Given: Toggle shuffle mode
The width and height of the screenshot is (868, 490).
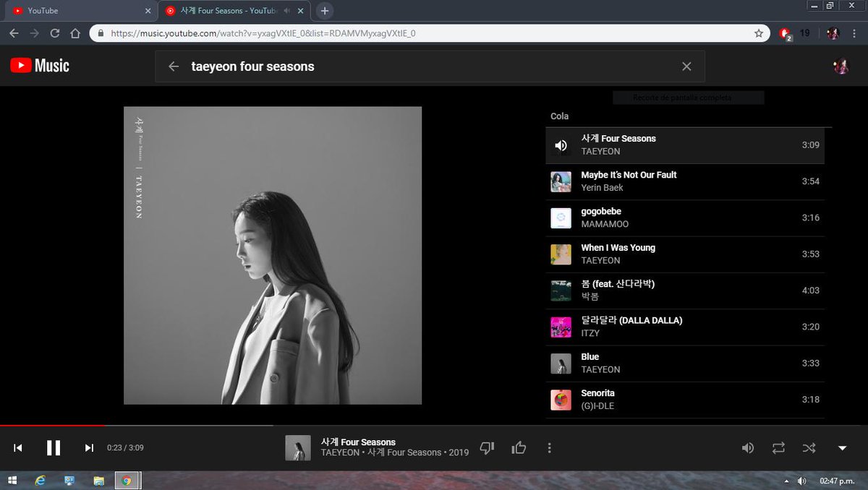Looking at the screenshot, I should tap(809, 448).
